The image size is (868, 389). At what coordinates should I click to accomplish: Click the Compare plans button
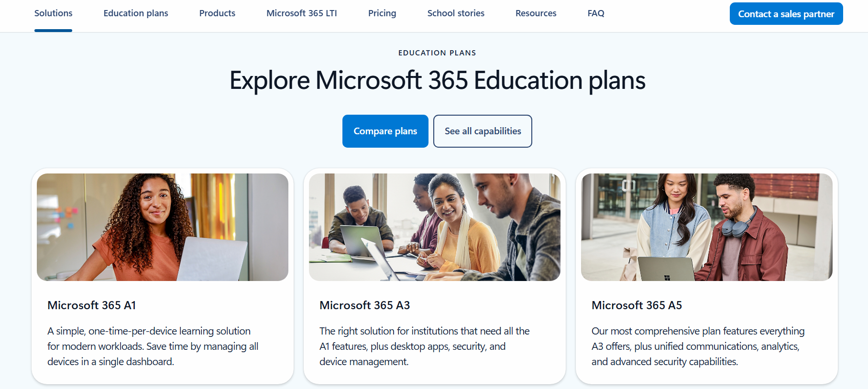385,131
